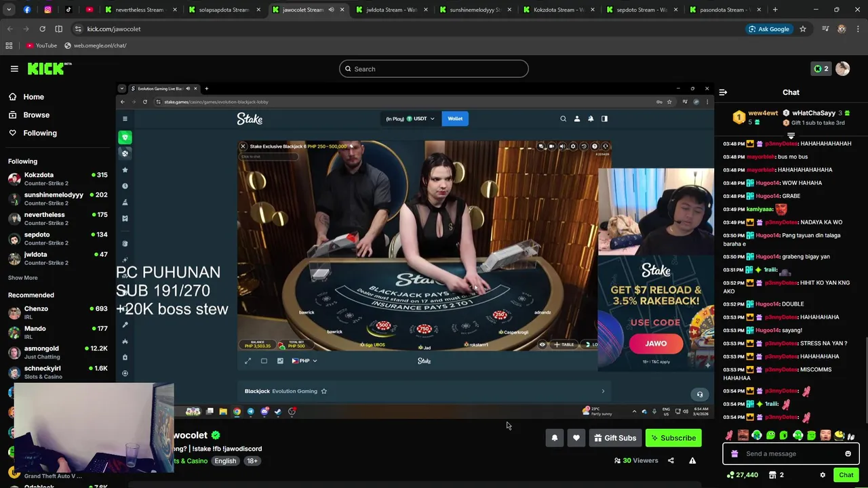Open followed channel sepdoto
Image resolution: width=868 pixels, height=488 pixels.
click(58, 239)
